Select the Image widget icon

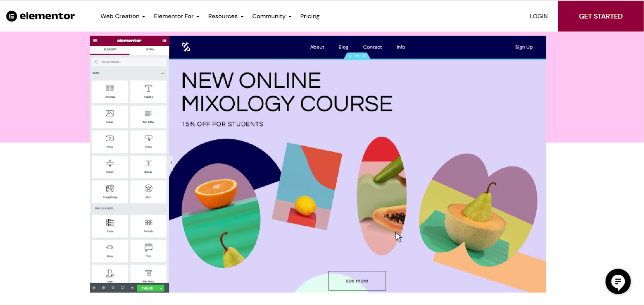click(x=110, y=114)
